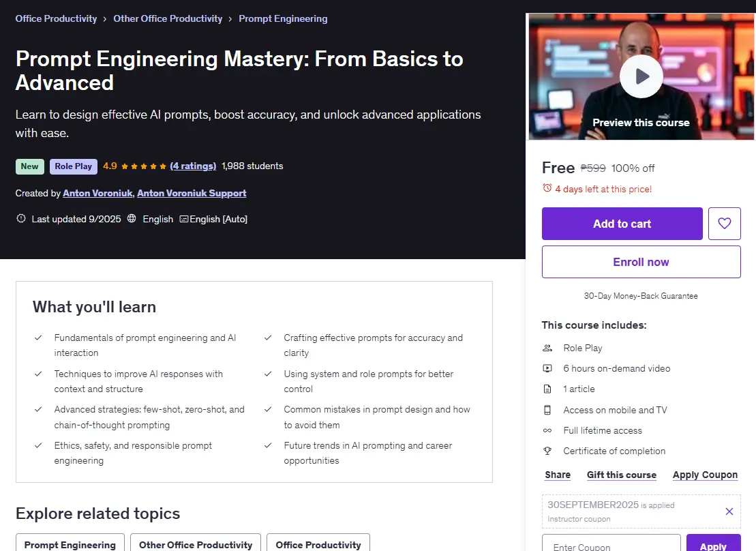Click the alarm clock icon beside days left
The width and height of the screenshot is (756, 551).
[x=547, y=188]
